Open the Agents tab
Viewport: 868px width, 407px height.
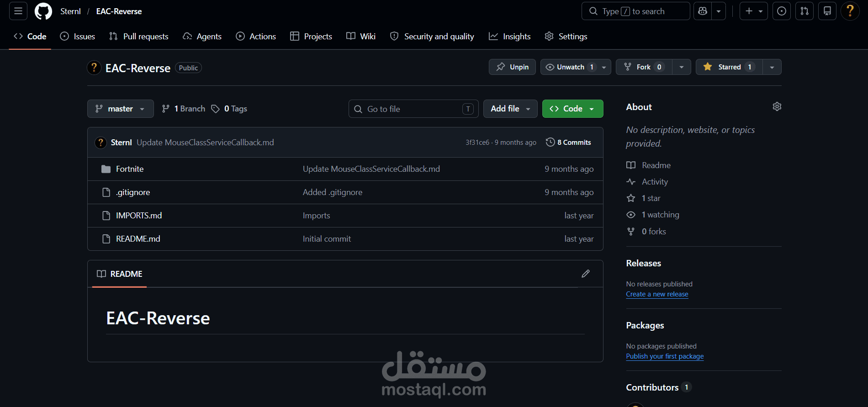pos(202,37)
